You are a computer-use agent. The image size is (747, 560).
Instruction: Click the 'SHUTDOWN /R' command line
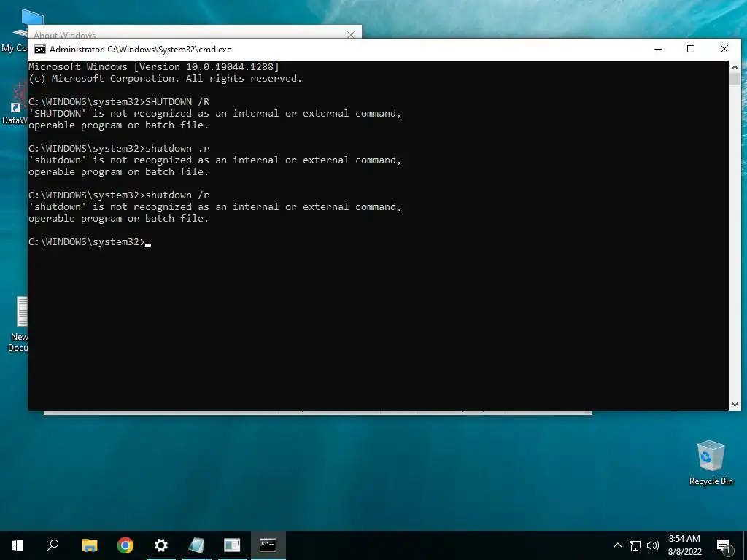119,102
